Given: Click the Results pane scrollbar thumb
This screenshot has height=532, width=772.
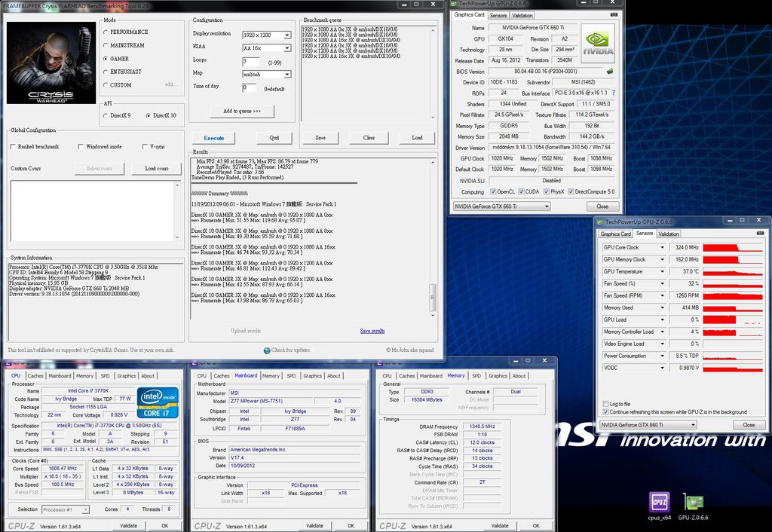Looking at the screenshot, I should click(433, 297).
